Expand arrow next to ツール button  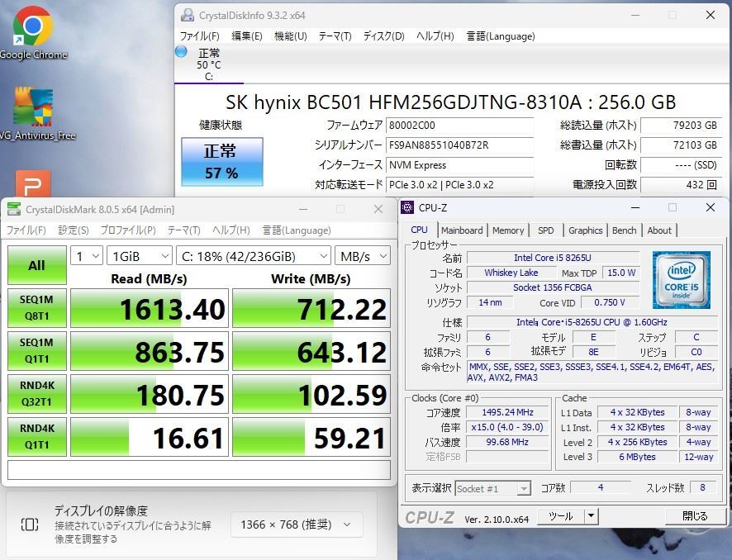(x=591, y=516)
